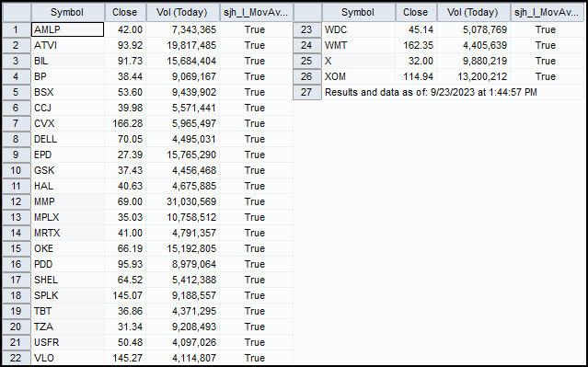Click the close price 114.94
The height and width of the screenshot is (367, 588).
418,76
